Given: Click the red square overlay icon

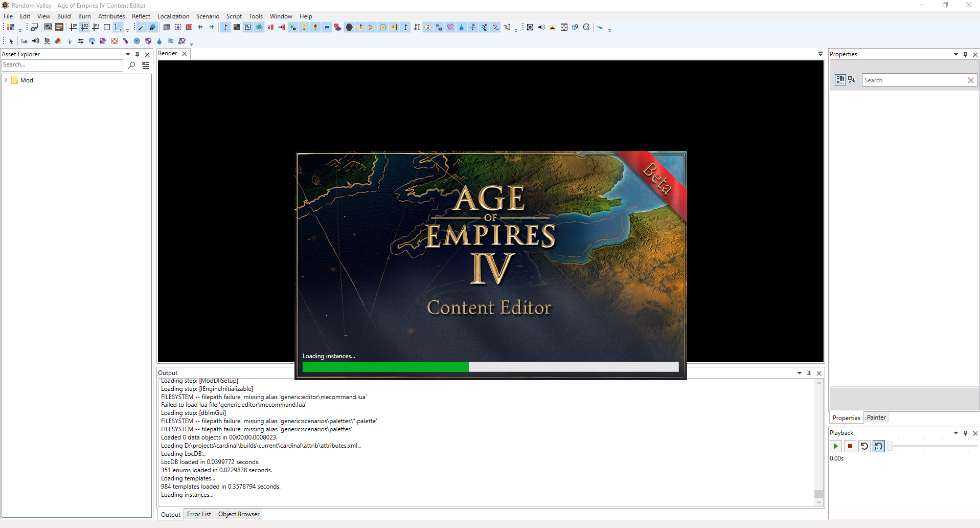Looking at the screenshot, I should pyautogui.click(x=189, y=28).
